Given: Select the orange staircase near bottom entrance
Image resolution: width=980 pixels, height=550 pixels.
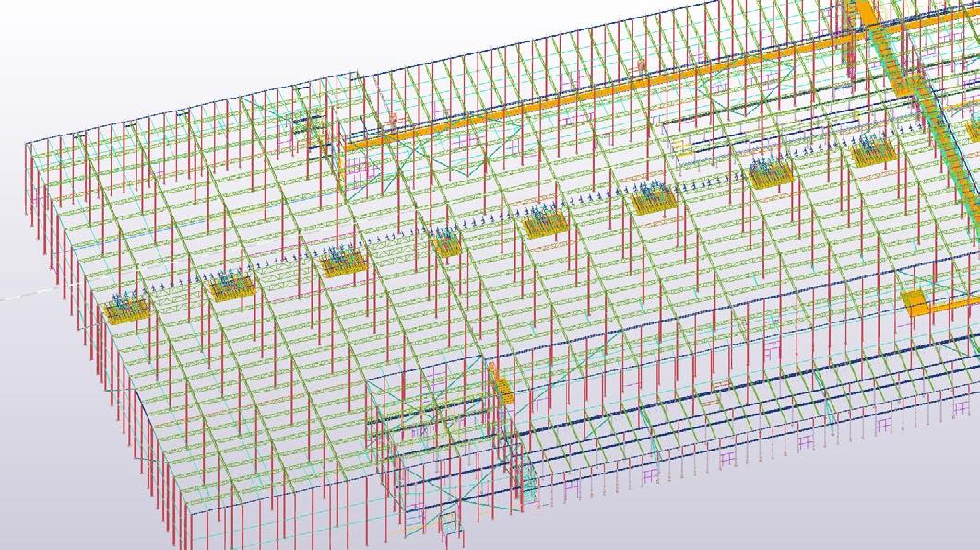Looking at the screenshot, I should [x=501, y=382].
